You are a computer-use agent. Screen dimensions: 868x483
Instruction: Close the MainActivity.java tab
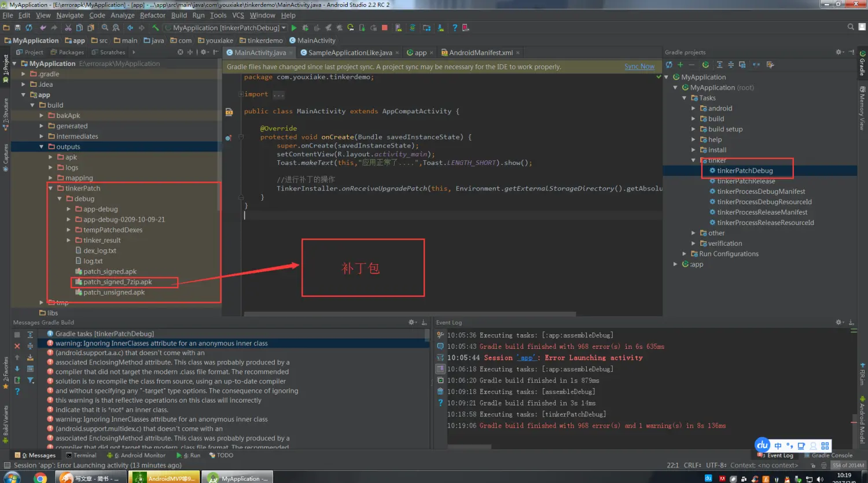click(291, 53)
